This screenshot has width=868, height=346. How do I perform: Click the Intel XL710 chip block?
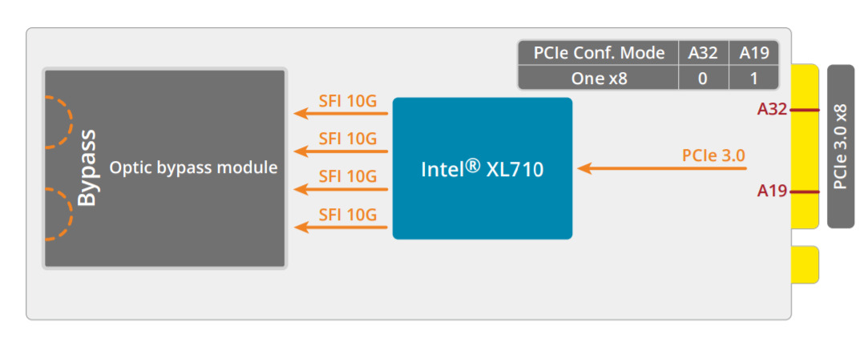(x=482, y=168)
